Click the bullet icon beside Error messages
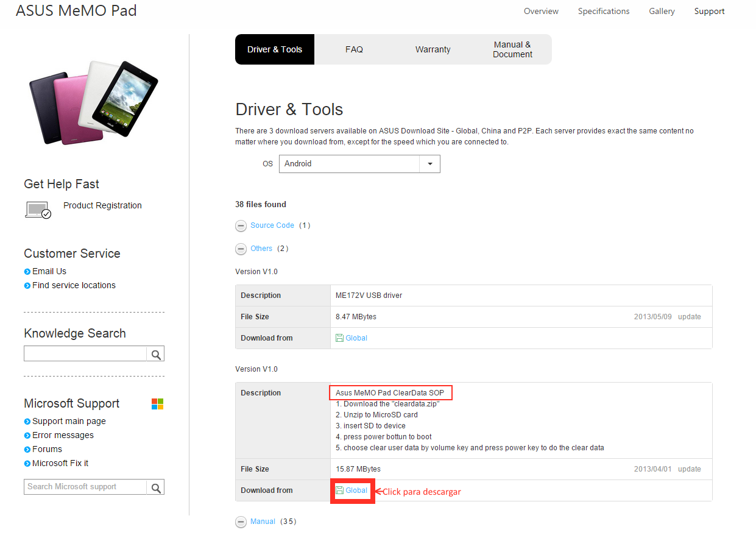The height and width of the screenshot is (538, 756). tap(27, 436)
